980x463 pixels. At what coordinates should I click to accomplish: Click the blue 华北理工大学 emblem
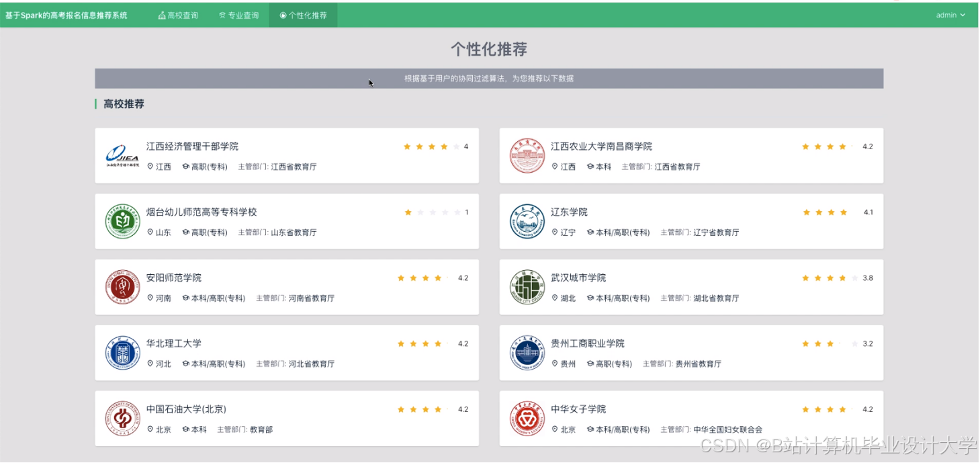pyautogui.click(x=123, y=351)
